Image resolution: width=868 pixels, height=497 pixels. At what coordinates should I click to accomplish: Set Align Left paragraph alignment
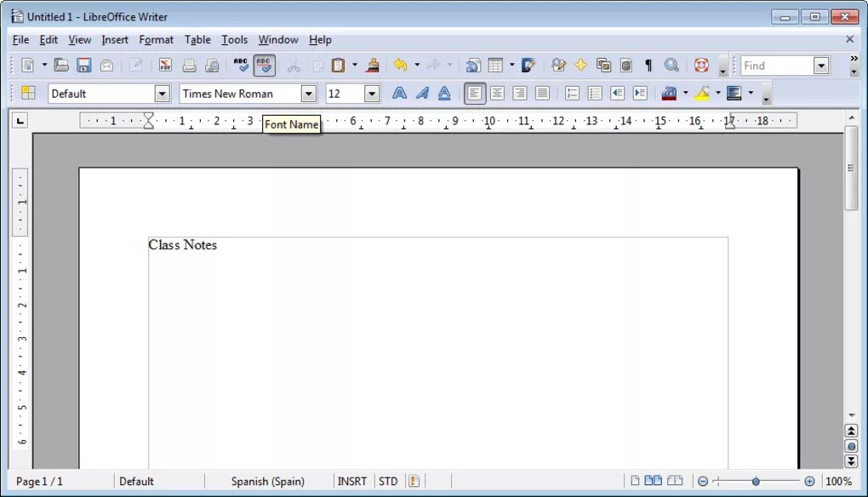[x=474, y=94]
